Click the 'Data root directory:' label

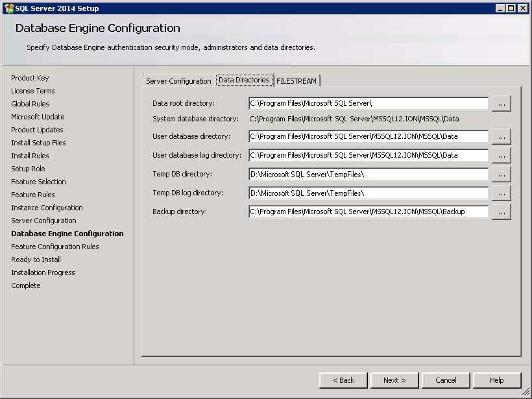[184, 104]
